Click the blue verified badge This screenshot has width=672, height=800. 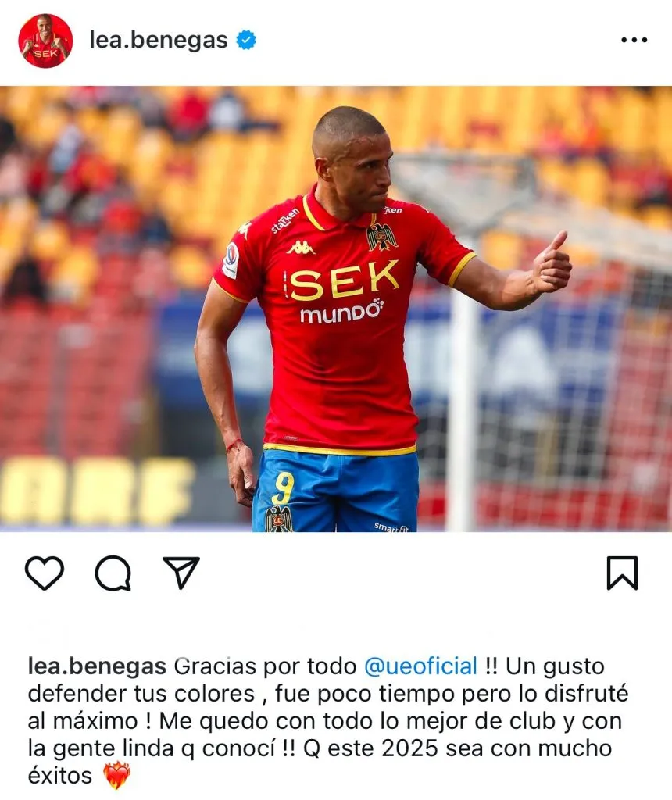(246, 40)
